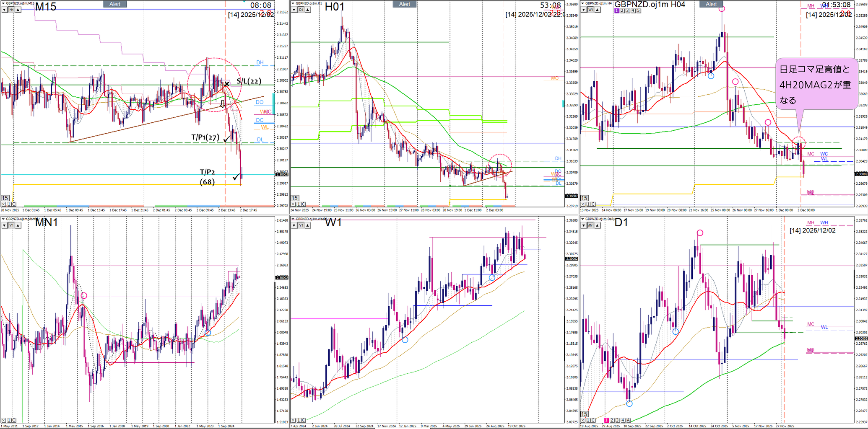This screenshot has height=429, width=868.
Task: Click the 15 button at the D1 chart bottom-left
Action: 585,414
